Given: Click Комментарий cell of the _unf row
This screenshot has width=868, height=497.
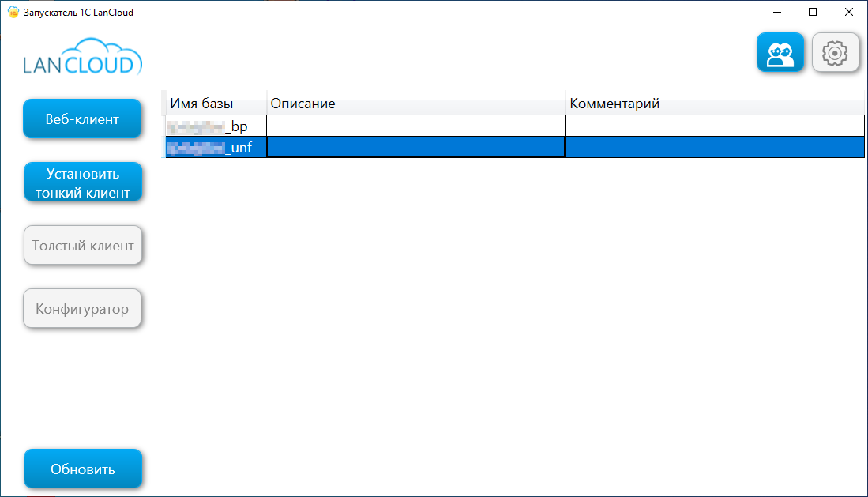Looking at the screenshot, I should coord(715,147).
